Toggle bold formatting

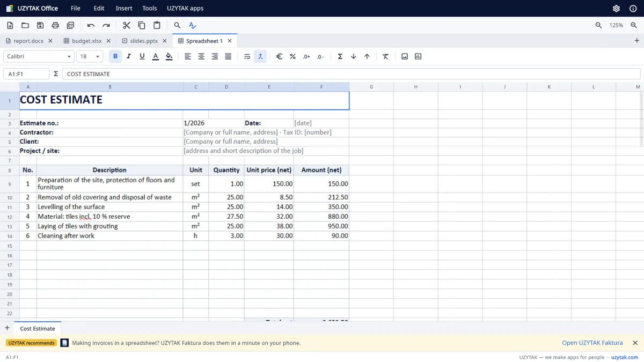(x=115, y=56)
